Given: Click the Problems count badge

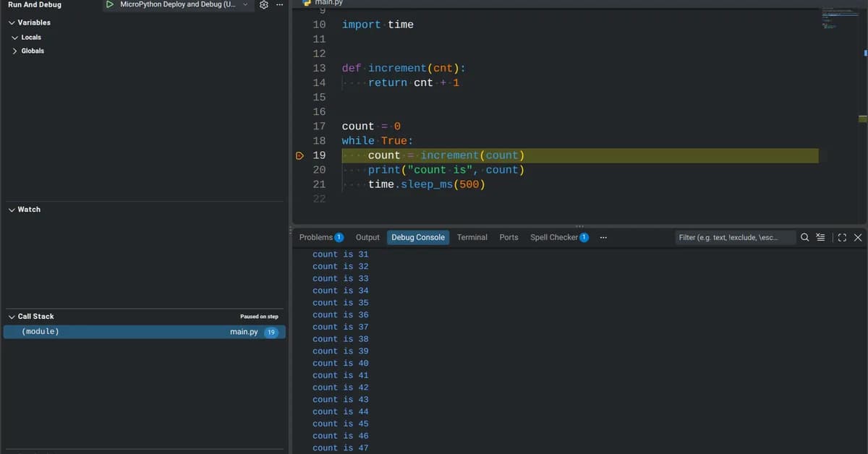Looking at the screenshot, I should click(x=339, y=237).
